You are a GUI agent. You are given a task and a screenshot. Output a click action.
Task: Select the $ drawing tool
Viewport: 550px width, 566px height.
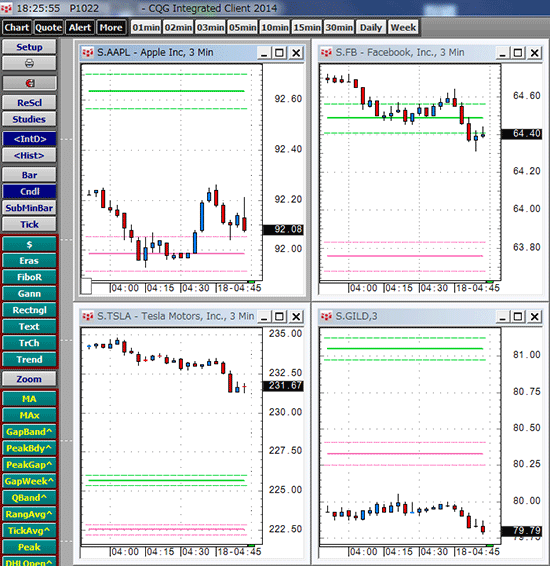(29, 244)
